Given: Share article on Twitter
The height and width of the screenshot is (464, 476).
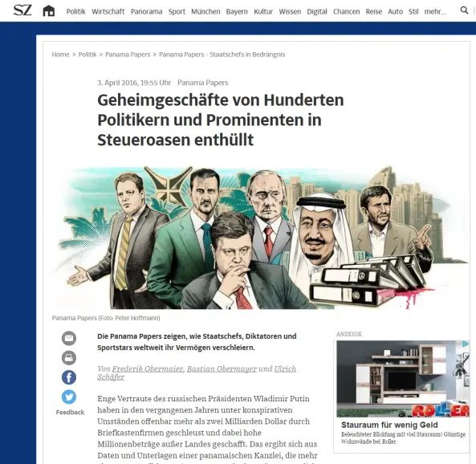Looking at the screenshot, I should tap(69, 397).
